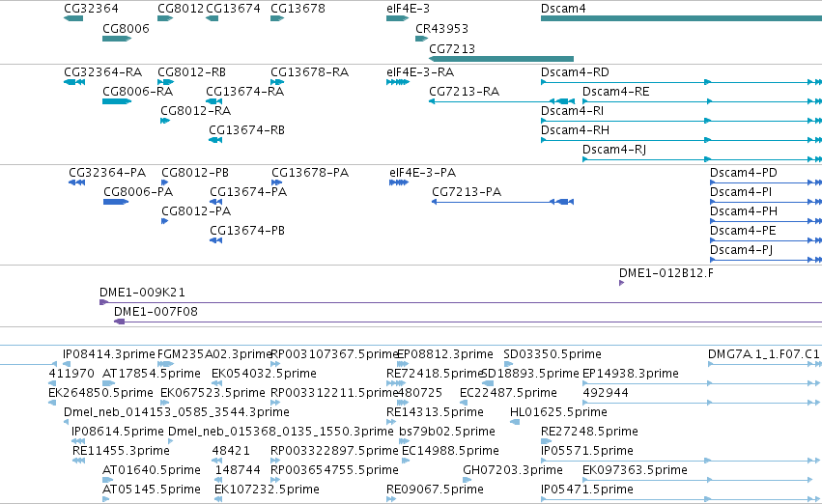Select transcript CG13674-RA
Viewport: 822px width, 504px height.
244,91
